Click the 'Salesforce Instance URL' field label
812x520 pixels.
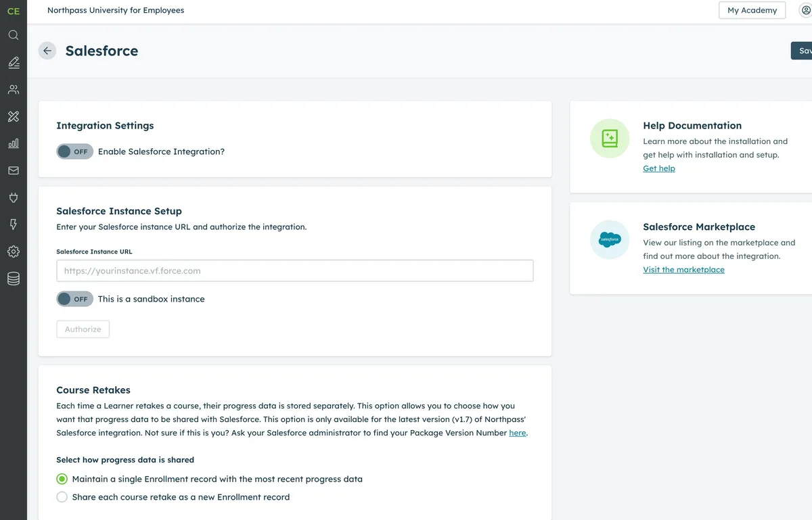(x=94, y=252)
